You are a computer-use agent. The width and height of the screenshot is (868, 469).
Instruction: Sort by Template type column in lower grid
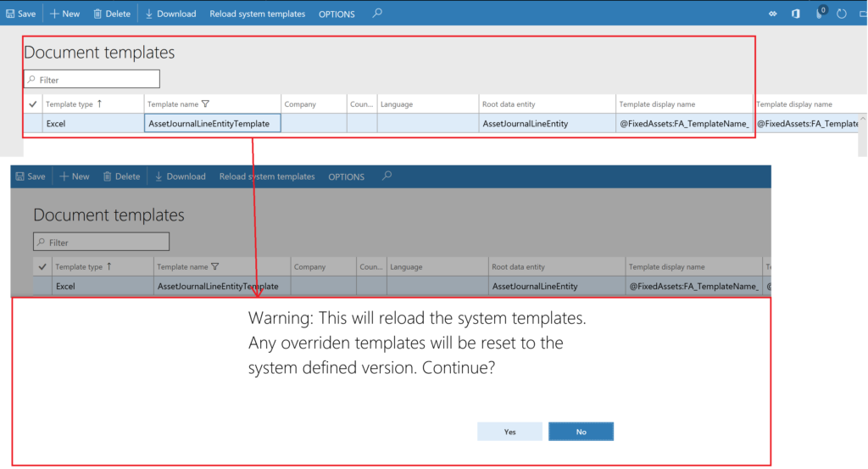[83, 267]
